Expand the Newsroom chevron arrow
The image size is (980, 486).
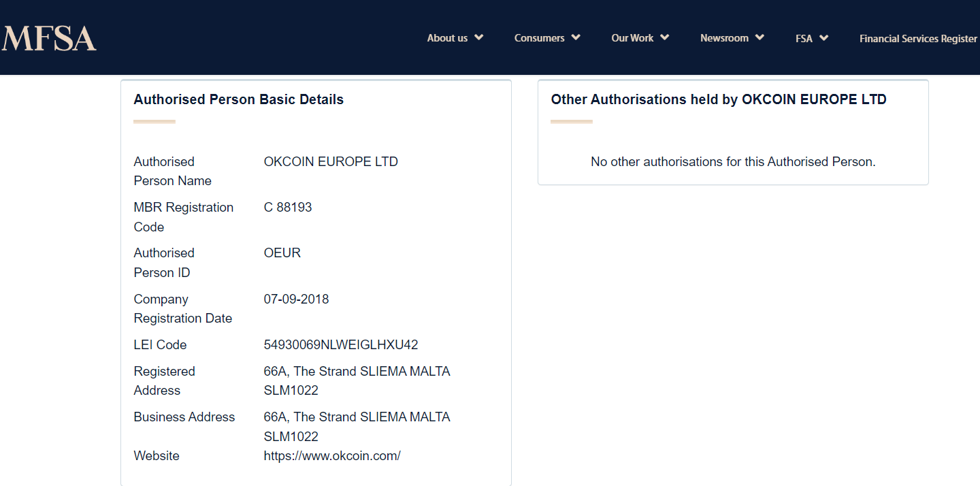coord(759,37)
